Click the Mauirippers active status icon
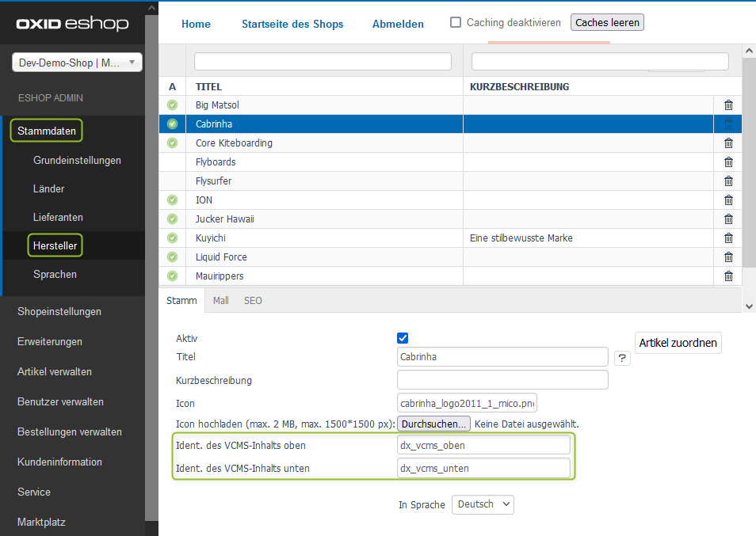This screenshot has height=536, width=756. point(172,276)
